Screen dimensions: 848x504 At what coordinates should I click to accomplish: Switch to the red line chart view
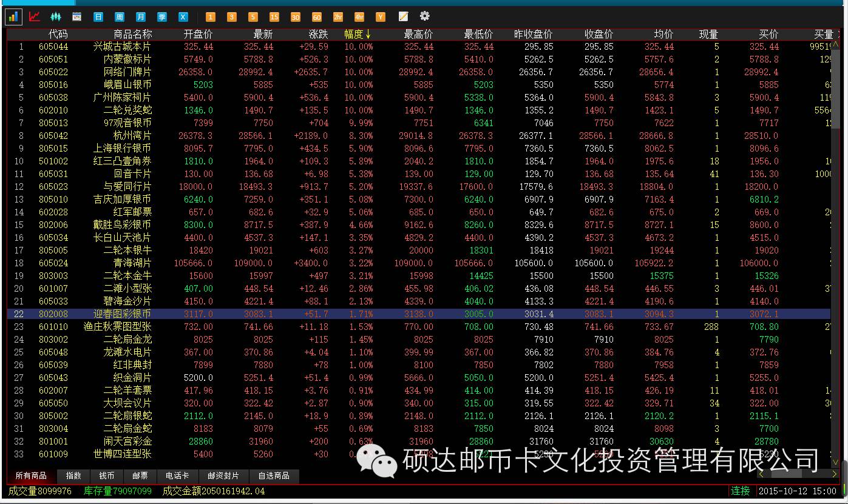point(35,16)
